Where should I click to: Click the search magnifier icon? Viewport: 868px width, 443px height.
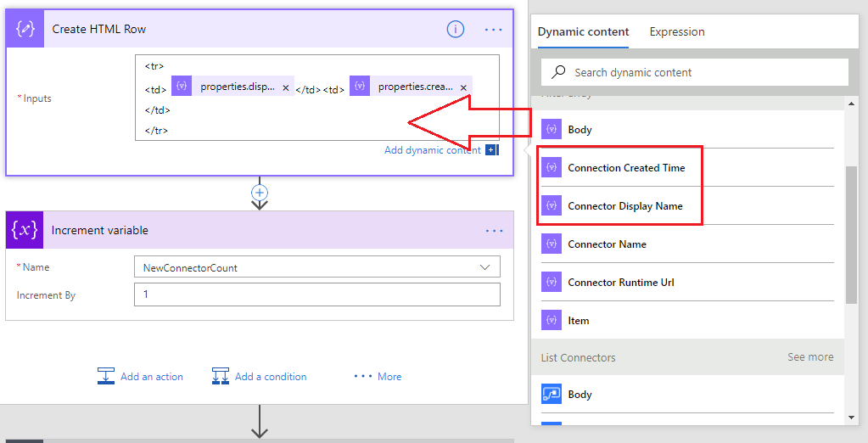click(x=557, y=72)
